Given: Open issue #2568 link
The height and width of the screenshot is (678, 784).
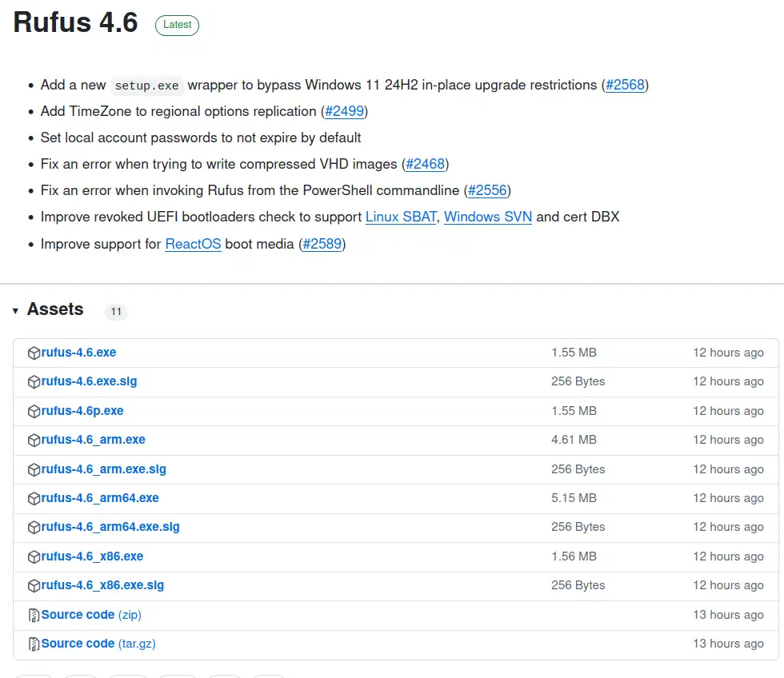Looking at the screenshot, I should tap(625, 85).
